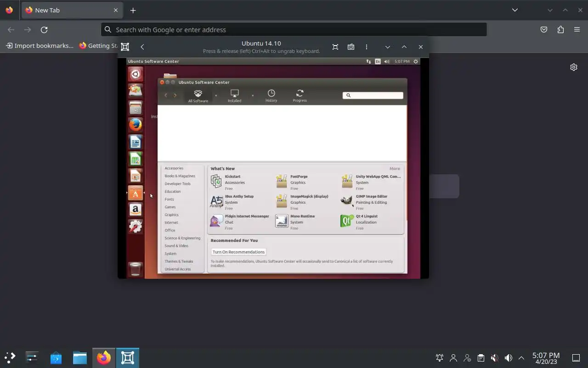The width and height of the screenshot is (588, 368).
Task: Select the Sound & Video category
Action: pos(176,246)
